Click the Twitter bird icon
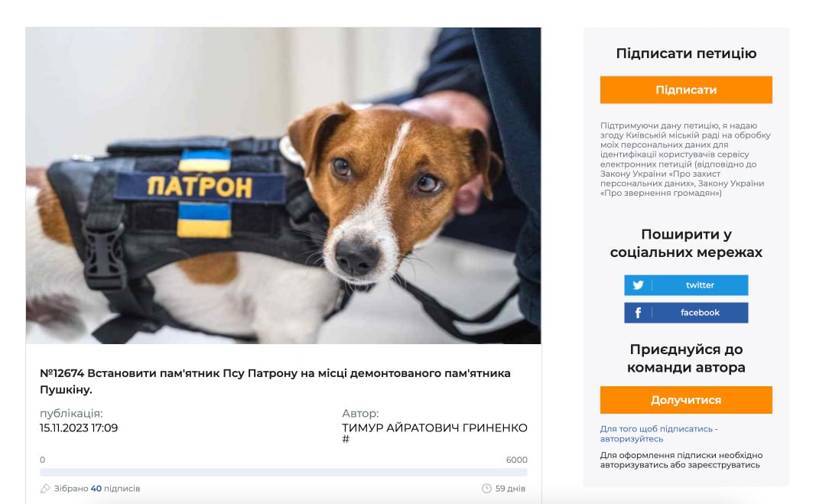The width and height of the screenshot is (829, 504). tap(638, 285)
